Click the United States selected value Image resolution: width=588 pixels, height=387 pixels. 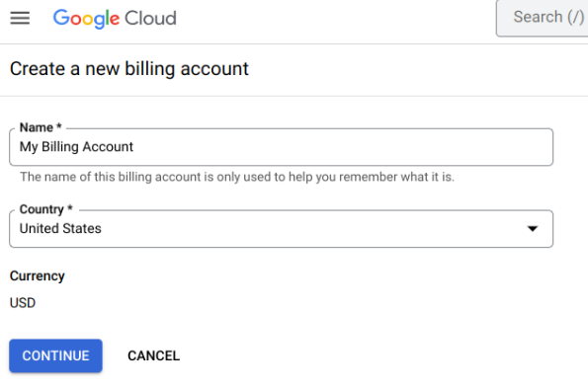click(x=60, y=228)
